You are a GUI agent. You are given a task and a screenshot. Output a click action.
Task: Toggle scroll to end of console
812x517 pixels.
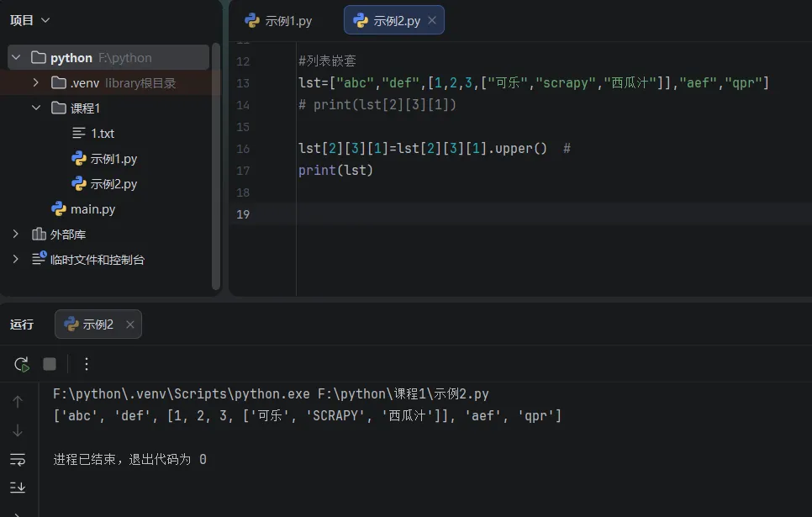[x=18, y=488]
